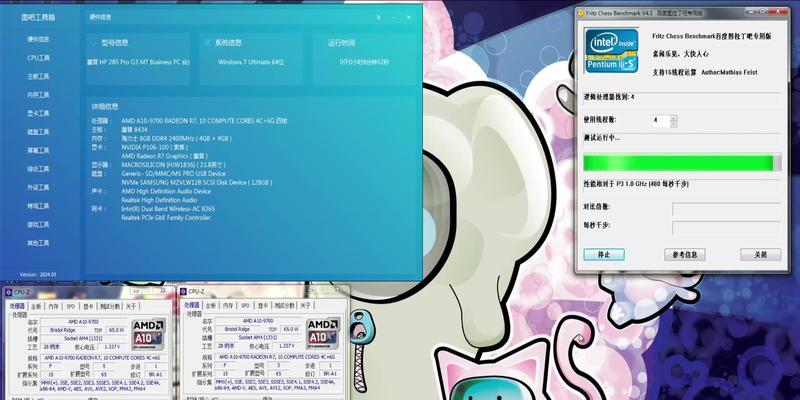This screenshot has height=400, width=800.
Task: Click the NVMe SAMSUNG MZVLW128 disk row
Action: 196,182
